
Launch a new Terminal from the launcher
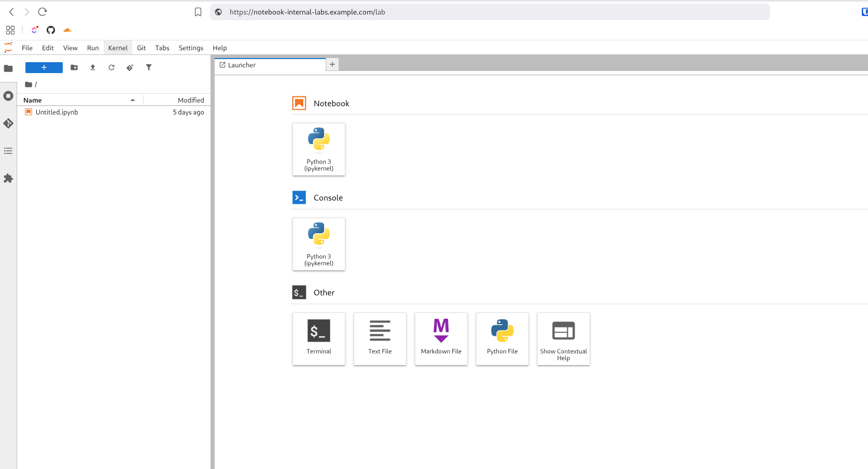coord(318,339)
